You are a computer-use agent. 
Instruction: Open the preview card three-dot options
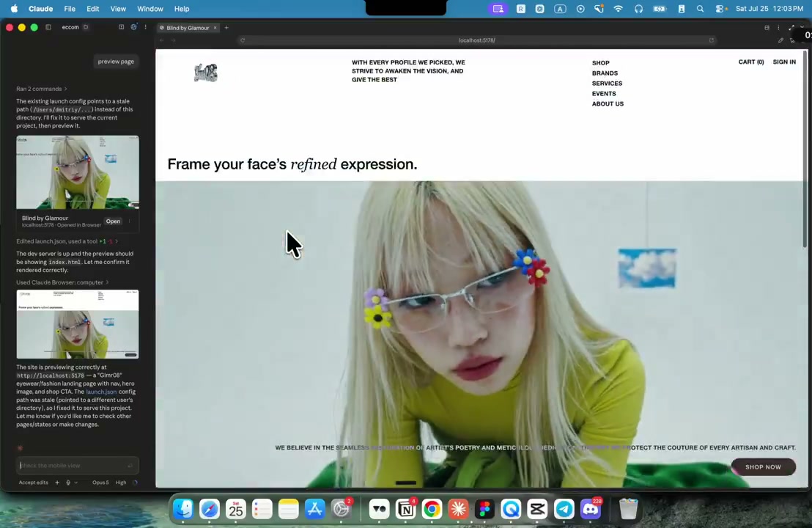coord(130,221)
